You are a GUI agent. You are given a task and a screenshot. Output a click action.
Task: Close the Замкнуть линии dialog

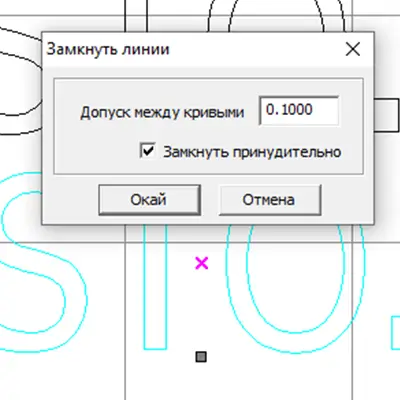353,49
